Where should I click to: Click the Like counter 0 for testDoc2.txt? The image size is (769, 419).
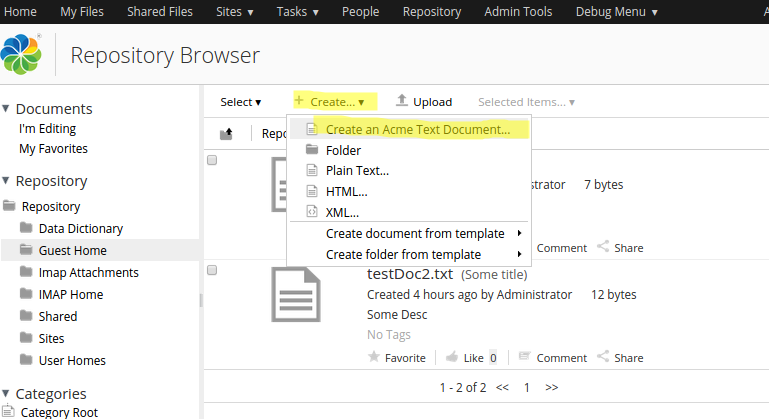coord(493,358)
